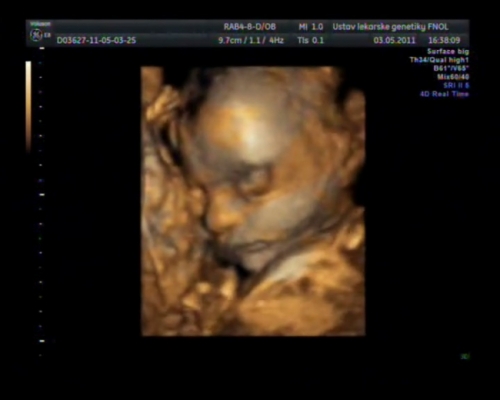Click the time 16:38:09
The image size is (500, 400).
coord(444,40)
